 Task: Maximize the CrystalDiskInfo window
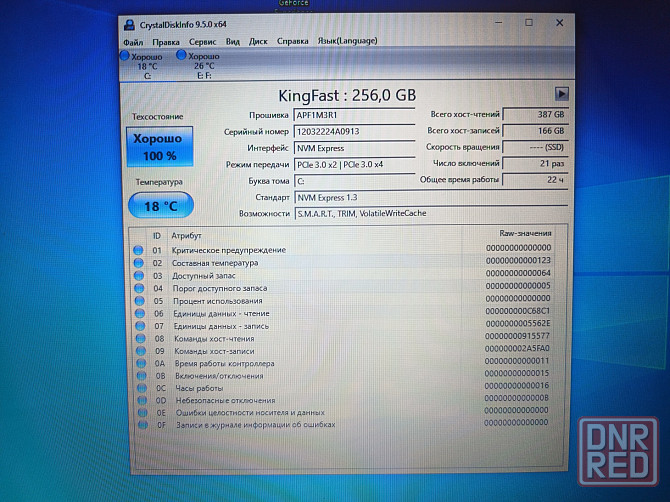(529, 23)
